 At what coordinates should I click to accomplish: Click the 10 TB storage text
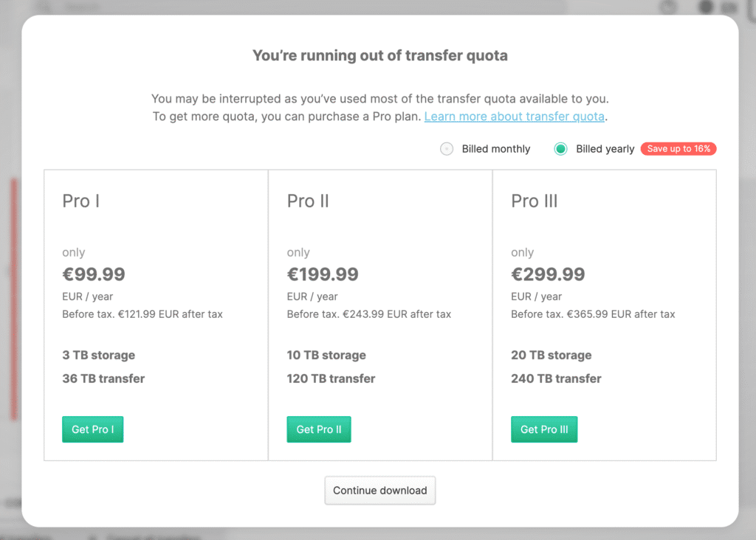pyautogui.click(x=326, y=355)
